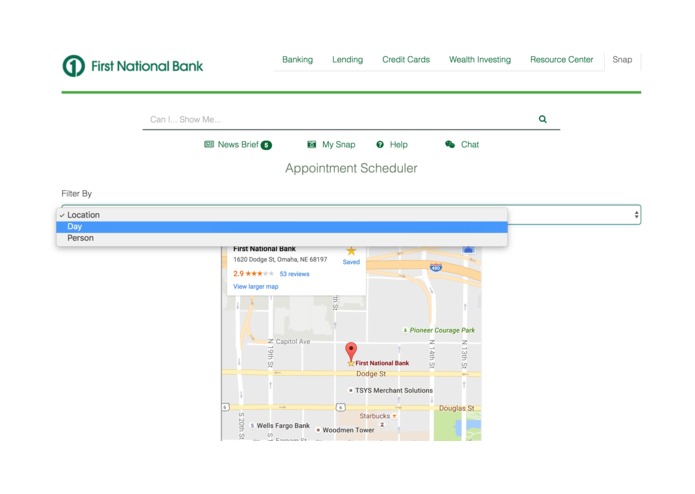This screenshot has width=695, height=494.
Task: Click the News Brief newspaper icon
Action: 209,144
